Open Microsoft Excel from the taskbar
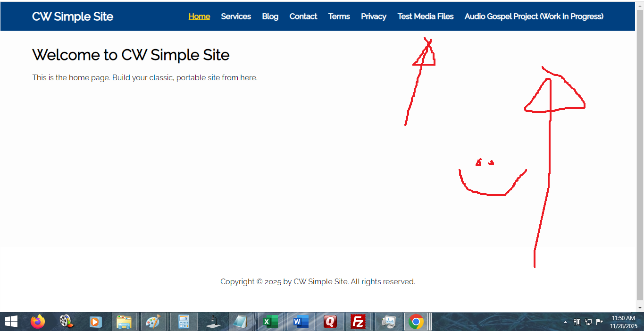Viewport: 644px width, 331px height. (271, 322)
